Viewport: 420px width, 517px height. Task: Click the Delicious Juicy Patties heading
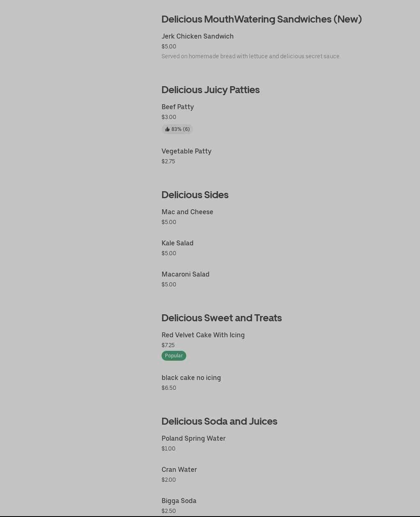coord(210,90)
